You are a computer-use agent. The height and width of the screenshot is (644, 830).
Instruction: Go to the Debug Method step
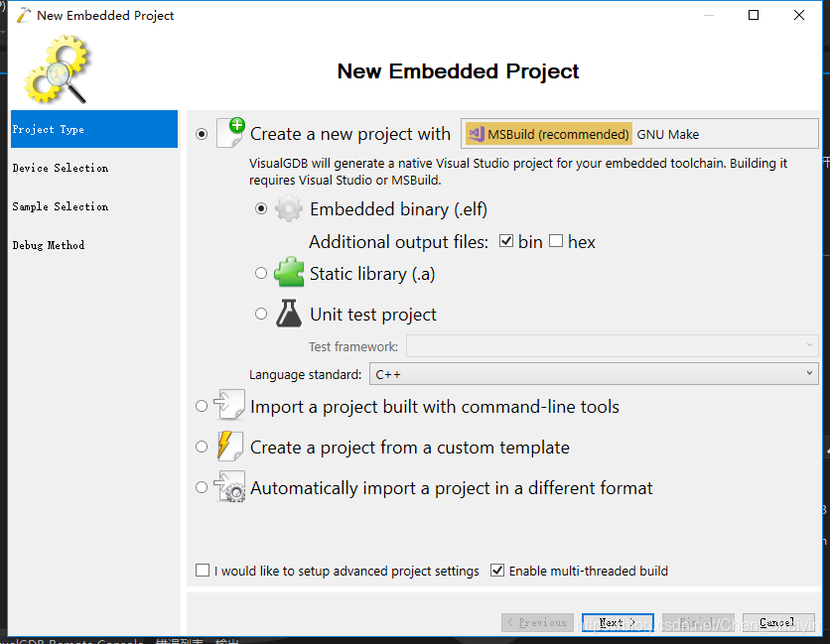point(94,245)
